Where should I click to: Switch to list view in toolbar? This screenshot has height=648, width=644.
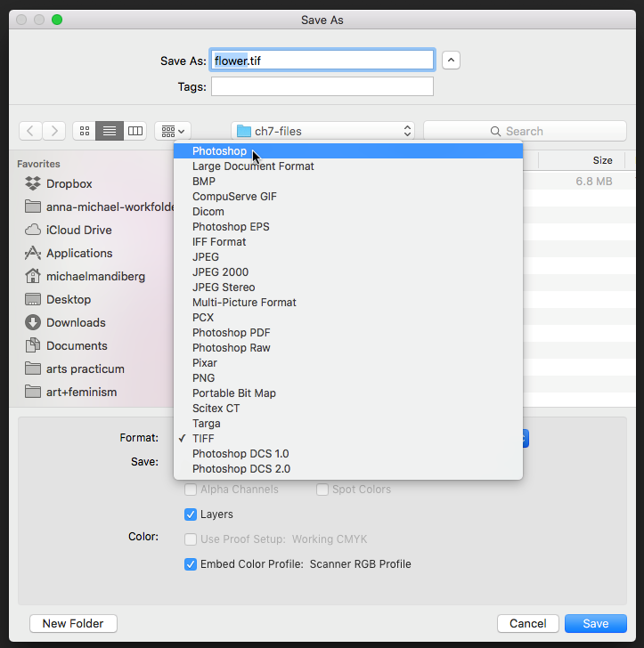(110, 131)
